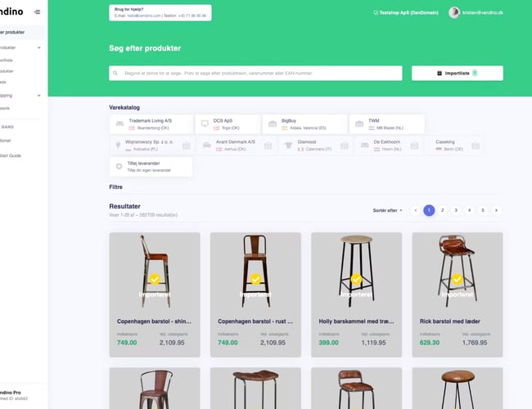Click the yellow check on Holly barskammel
The height and width of the screenshot is (409, 532).
click(356, 279)
